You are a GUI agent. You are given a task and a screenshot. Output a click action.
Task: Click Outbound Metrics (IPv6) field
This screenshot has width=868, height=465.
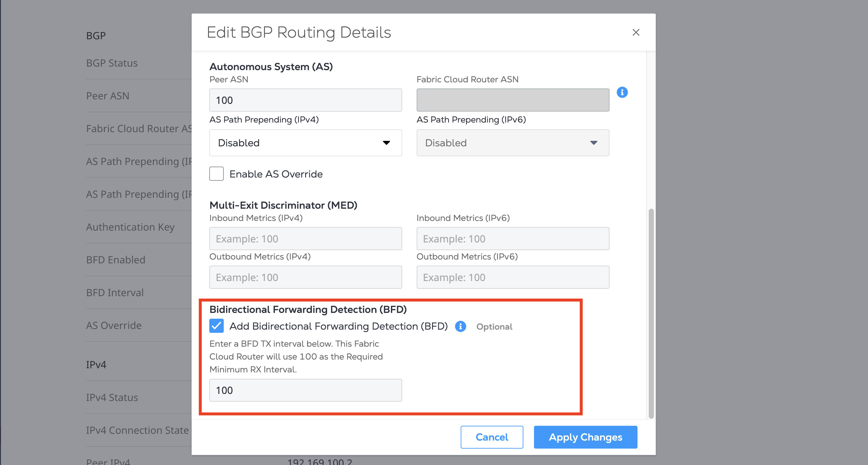tap(512, 277)
